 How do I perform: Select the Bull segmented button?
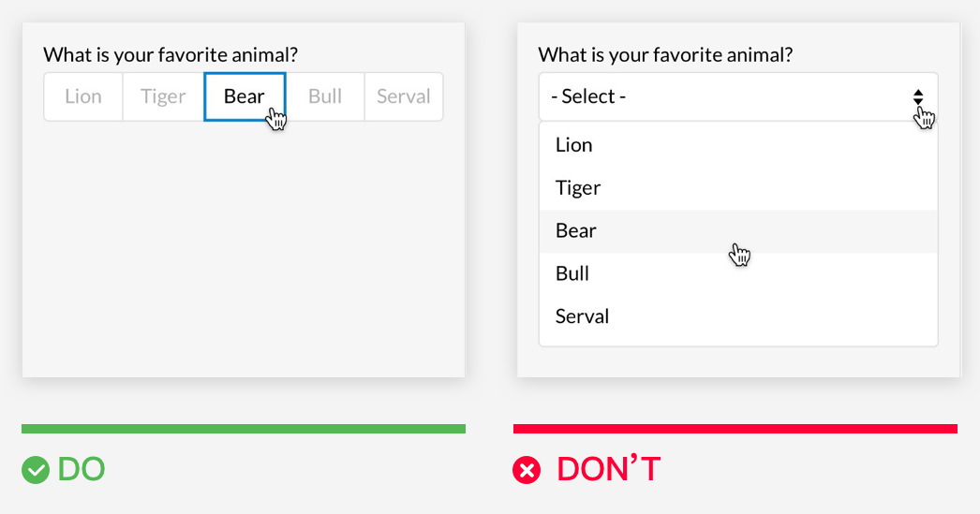point(325,96)
